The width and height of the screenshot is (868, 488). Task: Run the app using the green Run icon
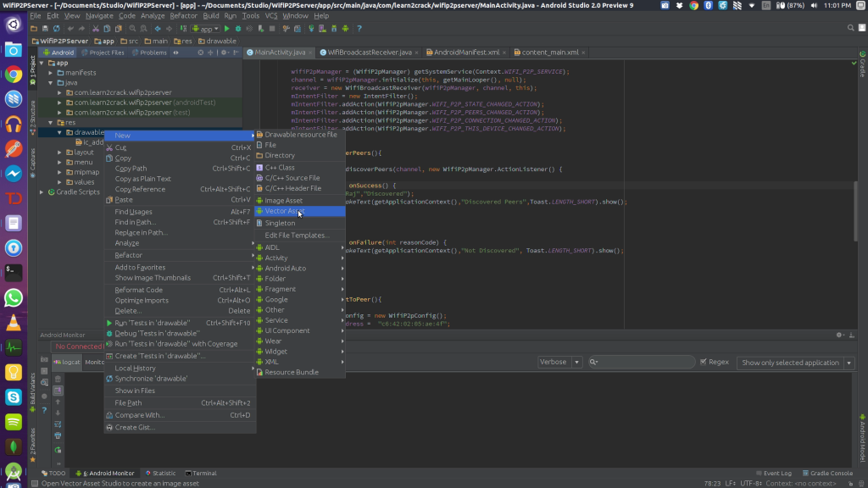point(226,28)
